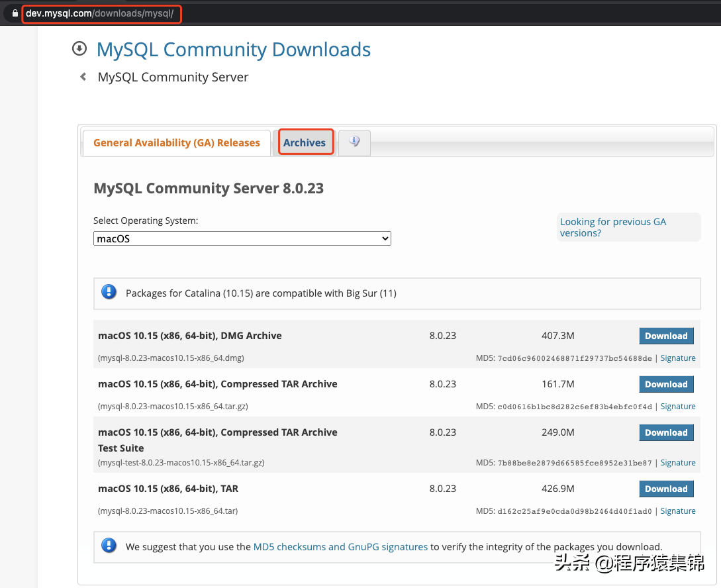
Task: Select General Availability (GA) Releases tab
Action: [x=177, y=143]
